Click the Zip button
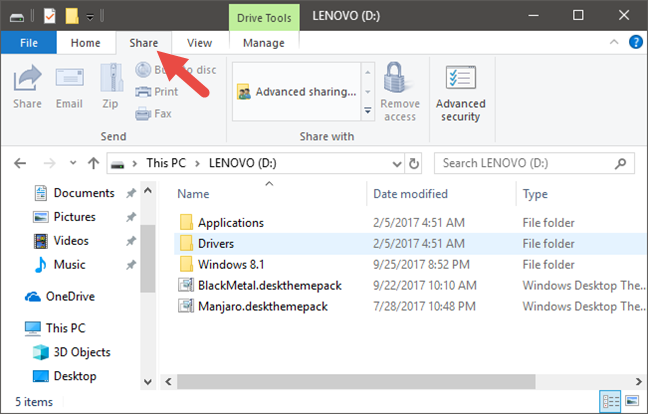 coord(111,87)
